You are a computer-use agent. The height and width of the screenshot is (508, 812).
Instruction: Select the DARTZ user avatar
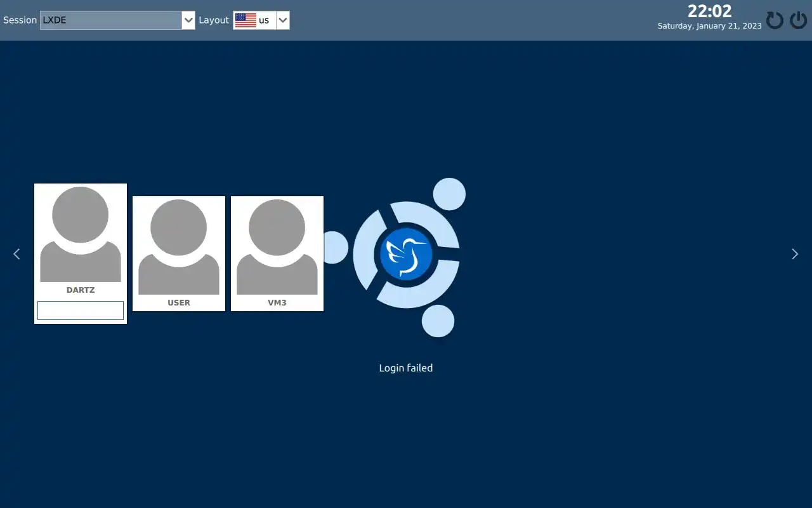coord(81,235)
